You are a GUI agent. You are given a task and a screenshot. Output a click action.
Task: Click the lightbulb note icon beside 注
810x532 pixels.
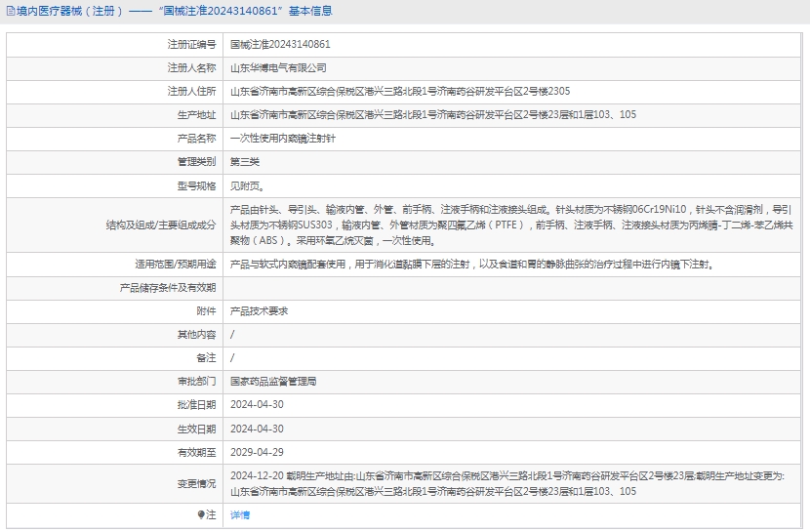click(202, 514)
